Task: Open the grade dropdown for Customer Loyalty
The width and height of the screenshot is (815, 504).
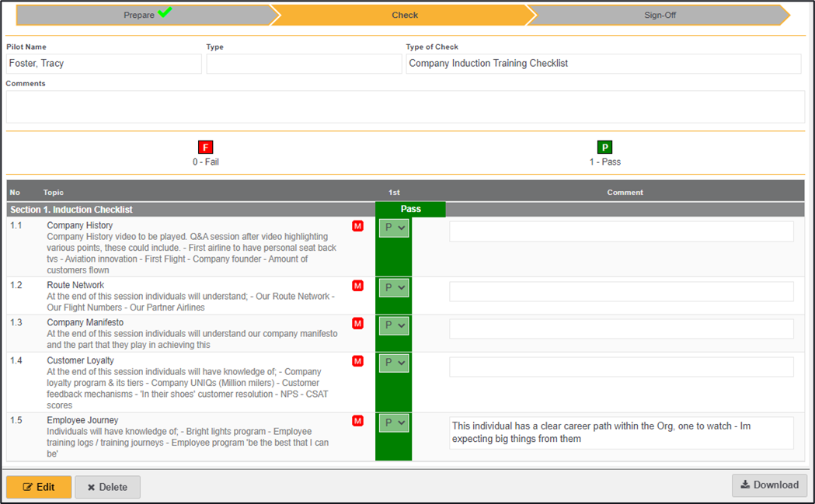Action: coord(394,363)
